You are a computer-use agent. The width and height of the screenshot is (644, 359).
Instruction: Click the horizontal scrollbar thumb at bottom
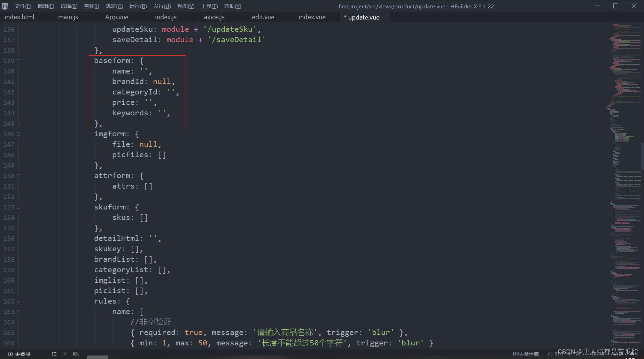(98, 357)
